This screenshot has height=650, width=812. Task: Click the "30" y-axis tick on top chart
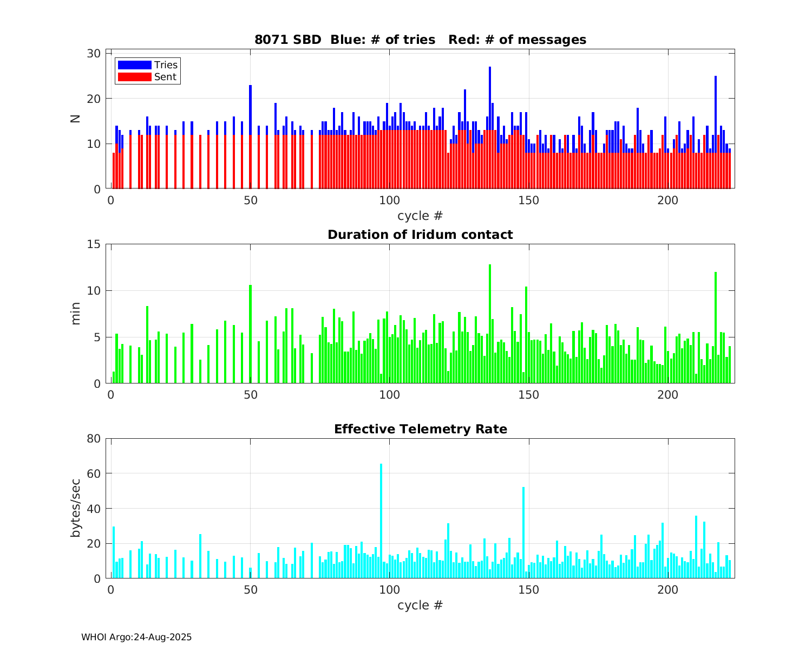pos(94,53)
